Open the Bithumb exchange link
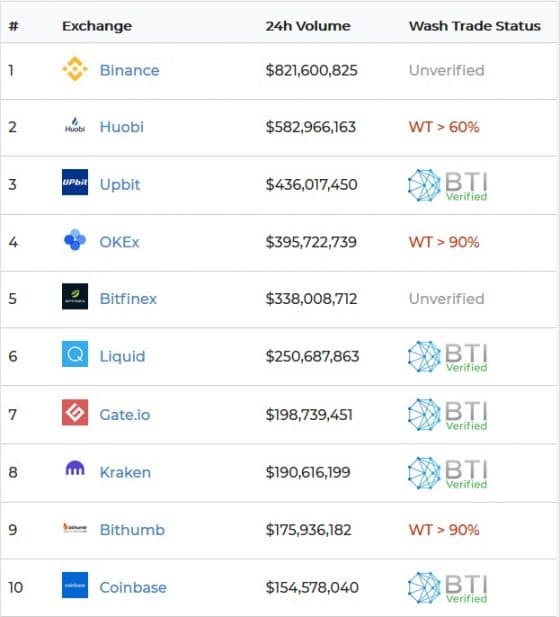The height and width of the screenshot is (617, 560). (132, 530)
